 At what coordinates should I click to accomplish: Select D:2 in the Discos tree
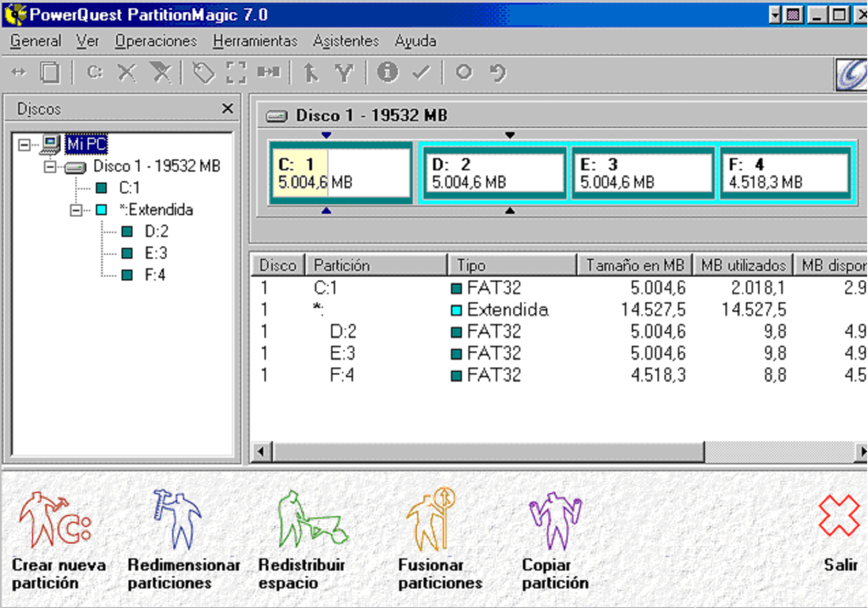pyautogui.click(x=156, y=232)
